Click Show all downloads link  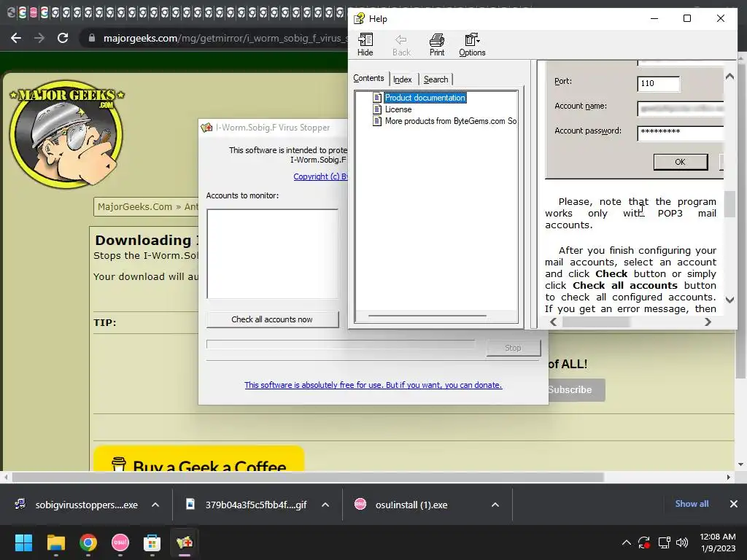click(692, 504)
